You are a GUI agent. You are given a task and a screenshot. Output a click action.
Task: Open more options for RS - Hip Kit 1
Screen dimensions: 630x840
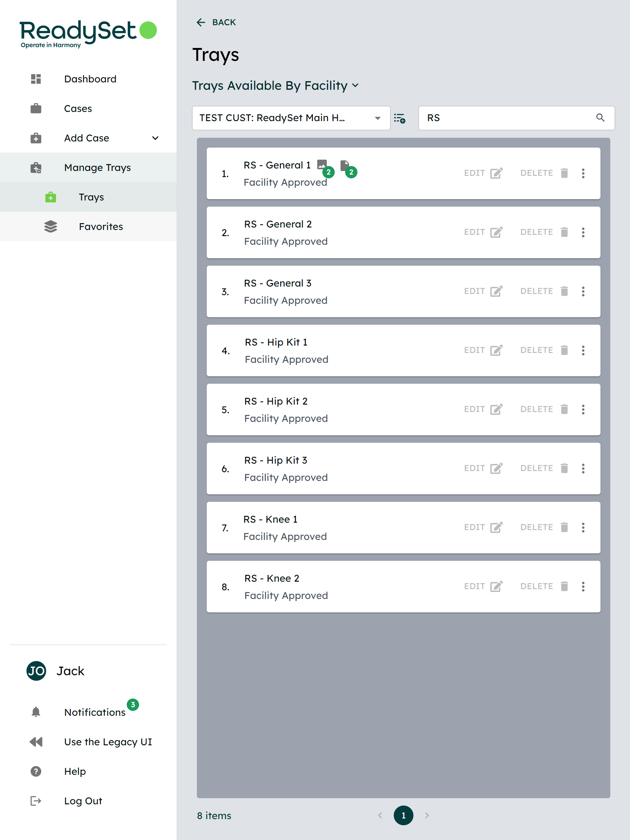tap(583, 350)
